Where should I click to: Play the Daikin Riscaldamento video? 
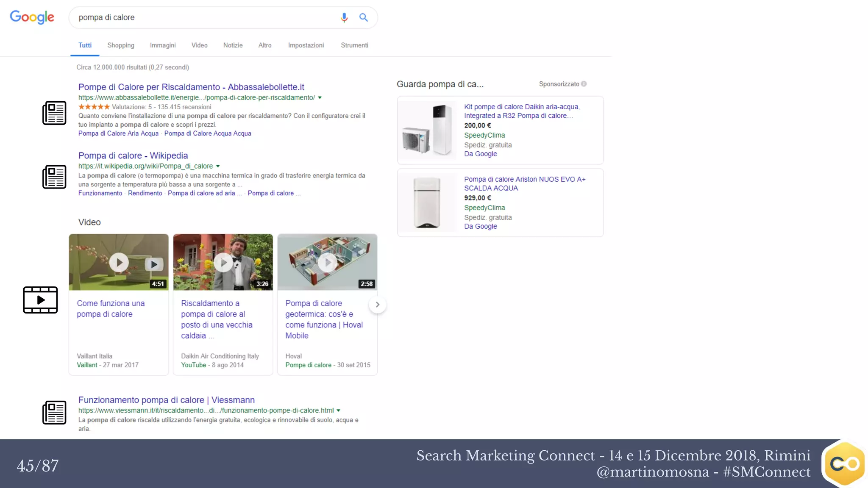click(x=223, y=263)
